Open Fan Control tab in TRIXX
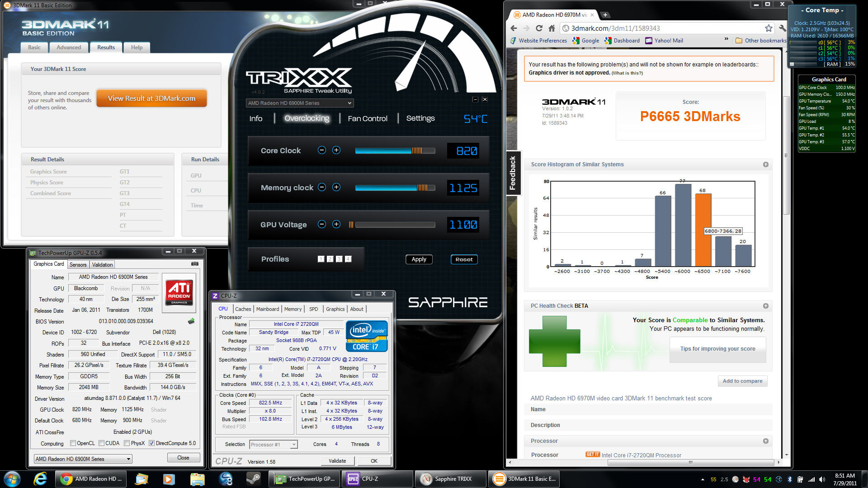The image size is (868, 488). click(x=368, y=118)
